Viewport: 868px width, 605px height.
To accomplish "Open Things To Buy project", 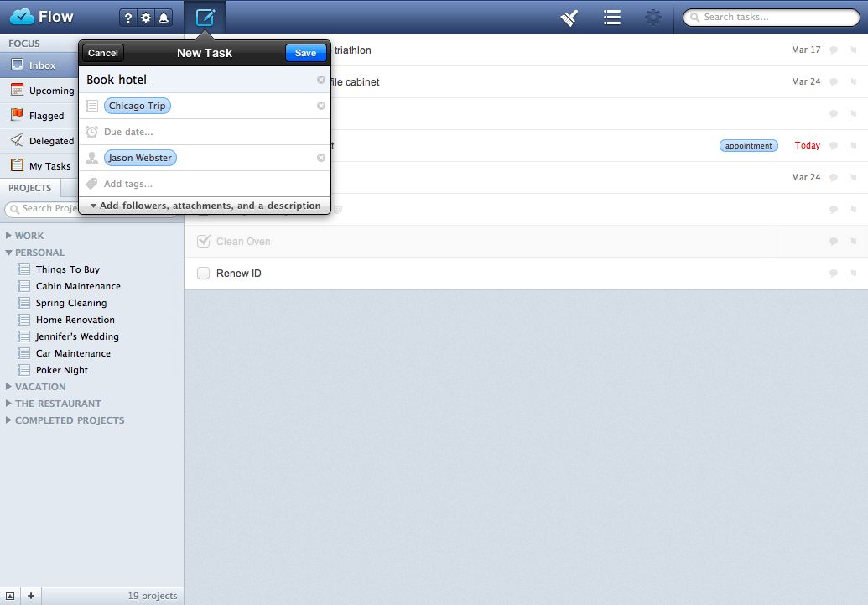I will tap(68, 269).
